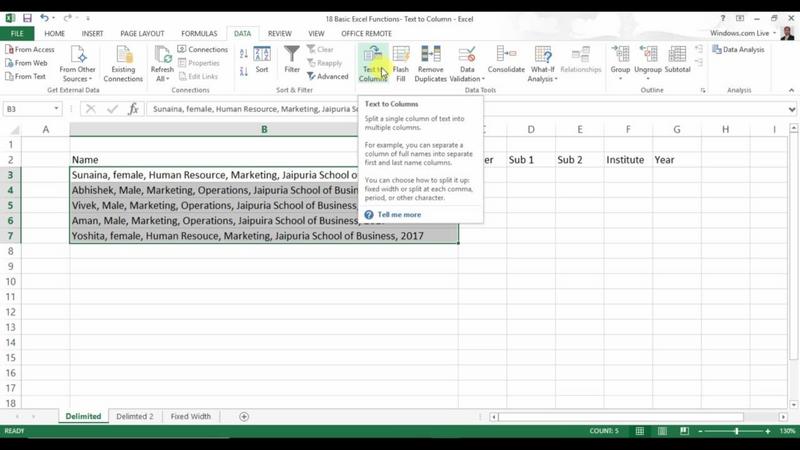
Task: Switch to Page Break Preview in status bar
Action: pyautogui.click(x=684, y=431)
